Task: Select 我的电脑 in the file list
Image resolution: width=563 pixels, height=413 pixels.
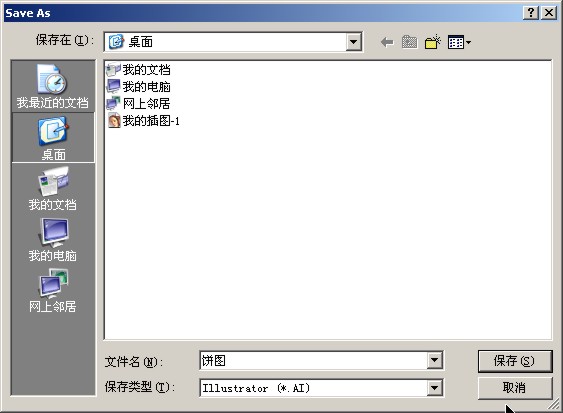Action: coord(139,87)
